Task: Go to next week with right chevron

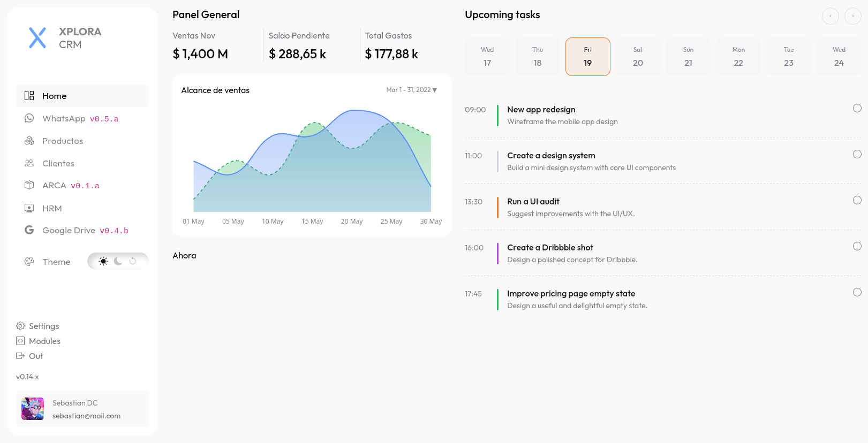Action: (852, 16)
